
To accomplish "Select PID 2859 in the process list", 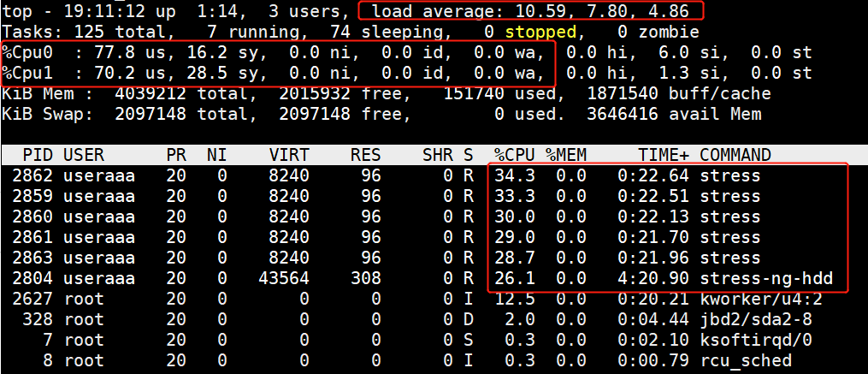I will tap(32, 197).
